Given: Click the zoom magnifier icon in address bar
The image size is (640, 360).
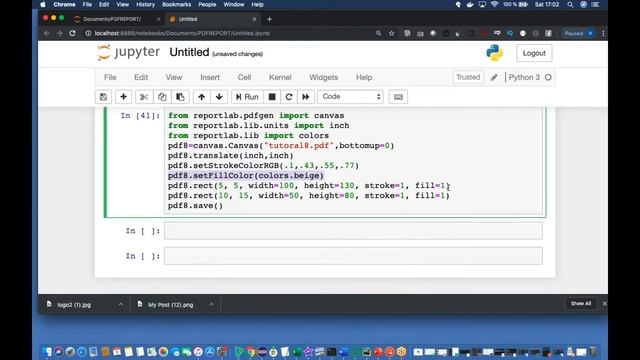Looking at the screenshot, I should pos(378,33).
